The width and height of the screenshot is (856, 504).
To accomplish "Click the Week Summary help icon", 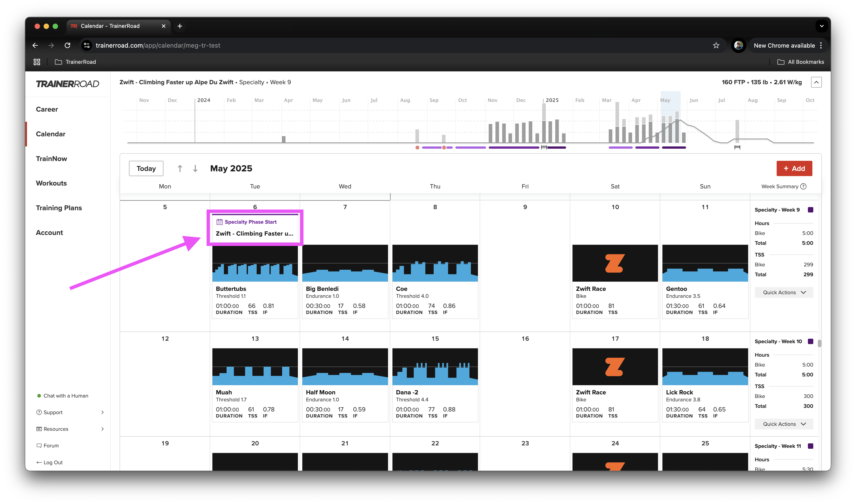I will pyautogui.click(x=803, y=186).
